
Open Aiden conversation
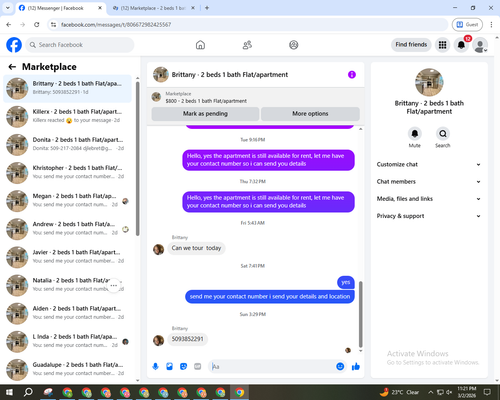click(x=67, y=314)
